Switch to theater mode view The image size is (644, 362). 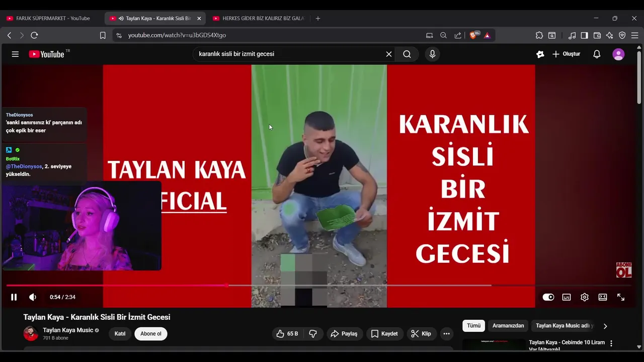pyautogui.click(x=603, y=297)
